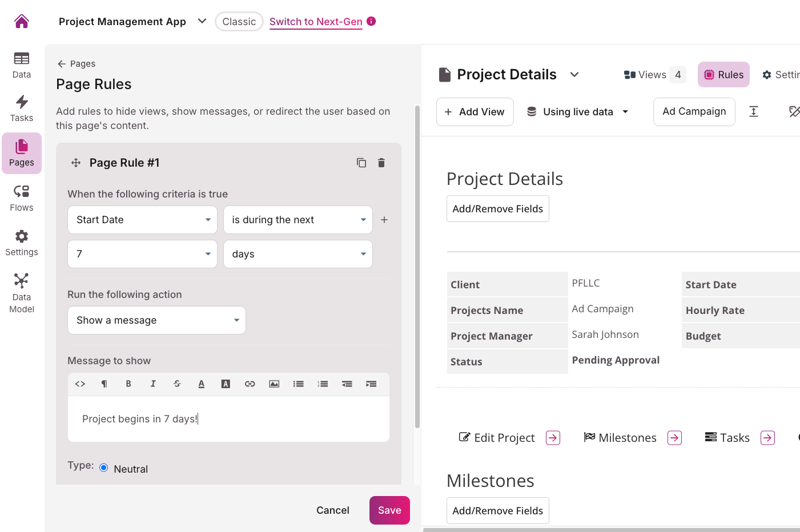Open the Rules tab
The image size is (800, 532).
pyautogui.click(x=723, y=75)
